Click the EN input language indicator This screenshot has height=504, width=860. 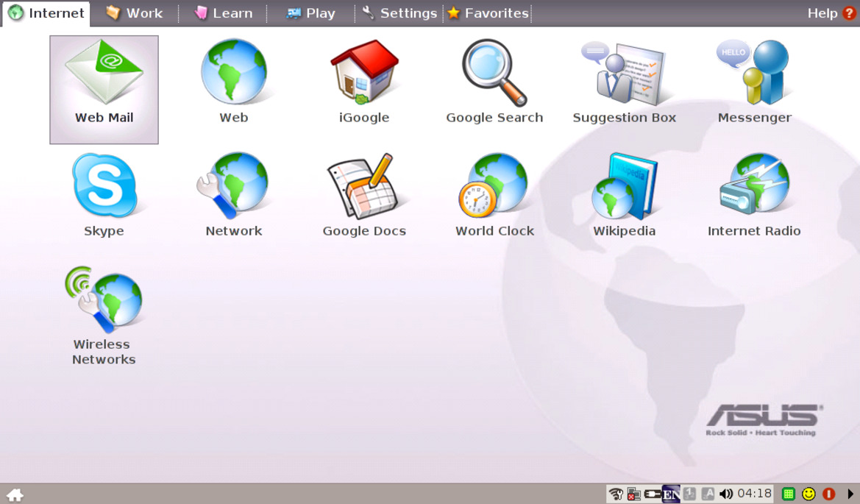coord(672,494)
